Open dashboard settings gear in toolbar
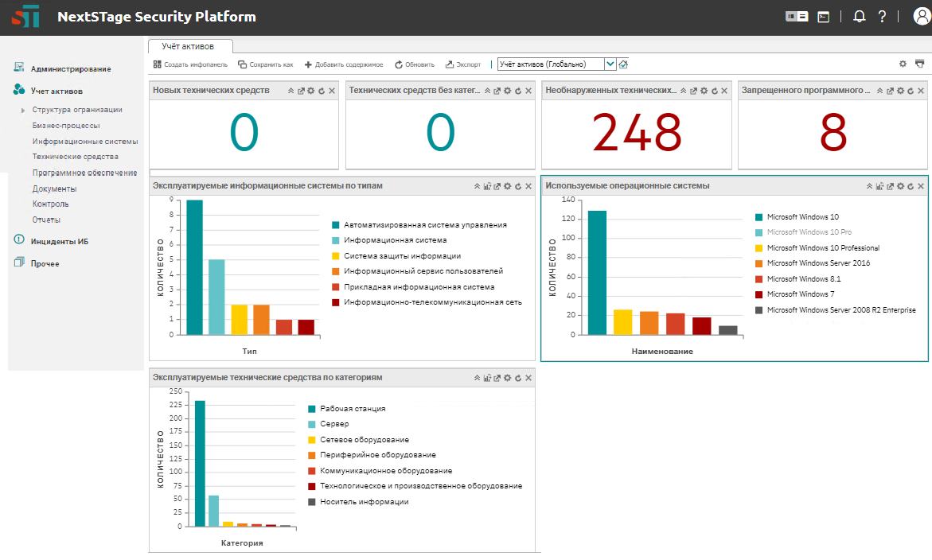 tap(903, 64)
